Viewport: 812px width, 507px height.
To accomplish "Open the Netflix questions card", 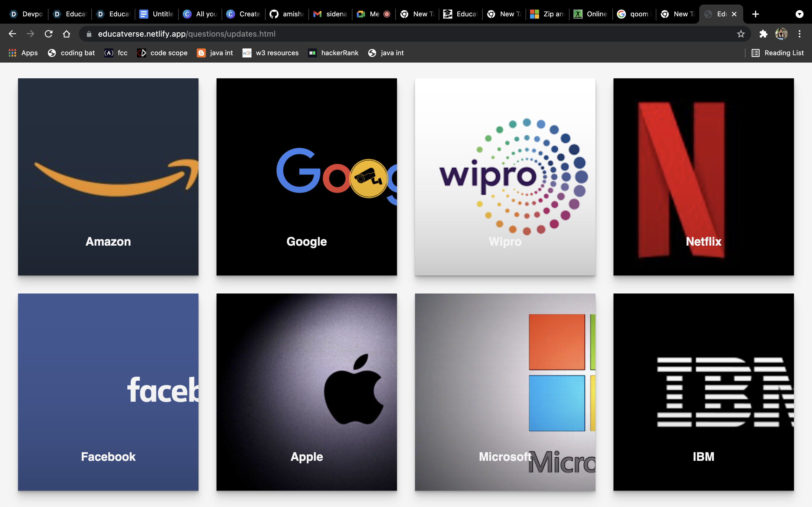I will 703,177.
